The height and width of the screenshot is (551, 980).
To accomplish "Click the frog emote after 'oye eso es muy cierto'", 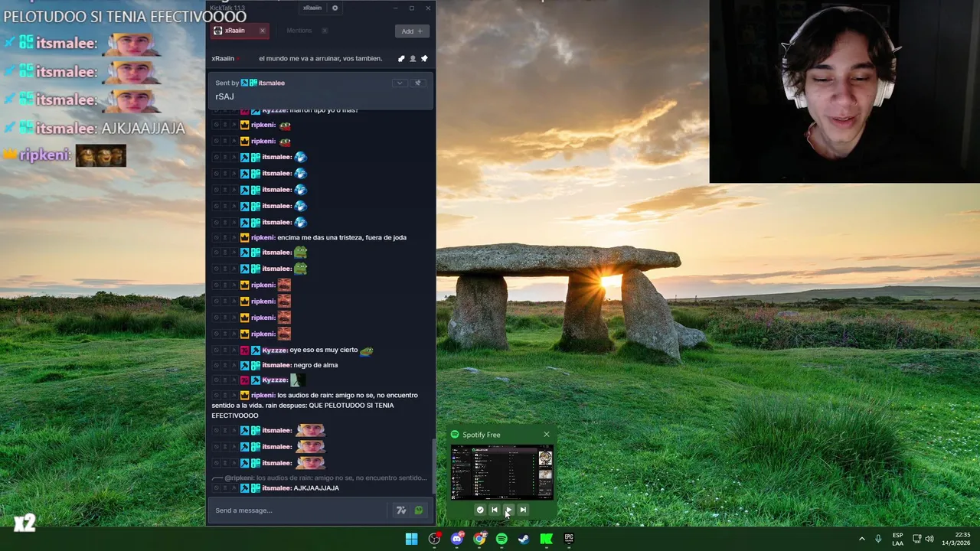I will (367, 350).
